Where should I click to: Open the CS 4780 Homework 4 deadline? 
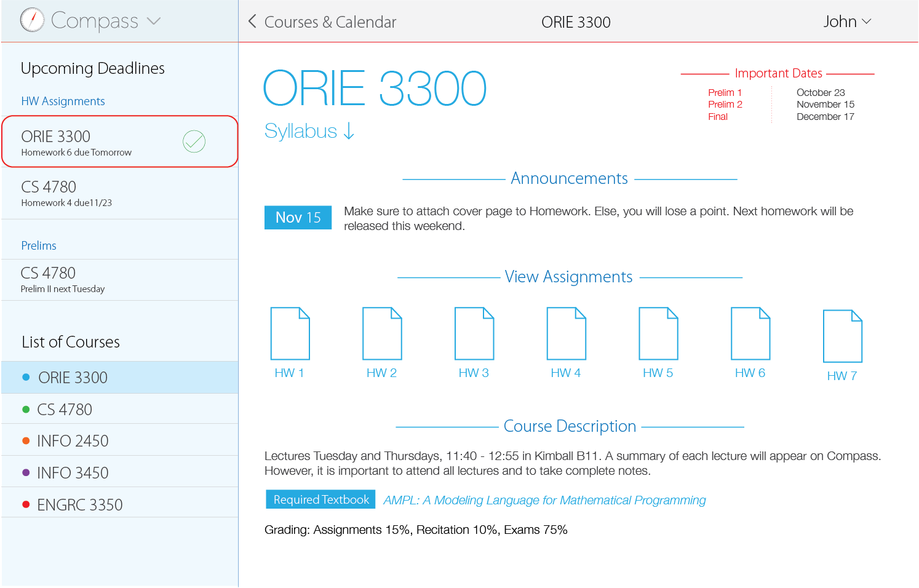(120, 193)
